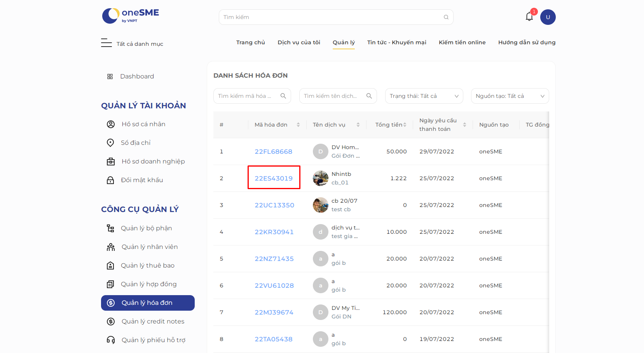Image resolution: width=644 pixels, height=353 pixels.
Task: Click the Nhintb service avatar image
Action: pos(321,178)
